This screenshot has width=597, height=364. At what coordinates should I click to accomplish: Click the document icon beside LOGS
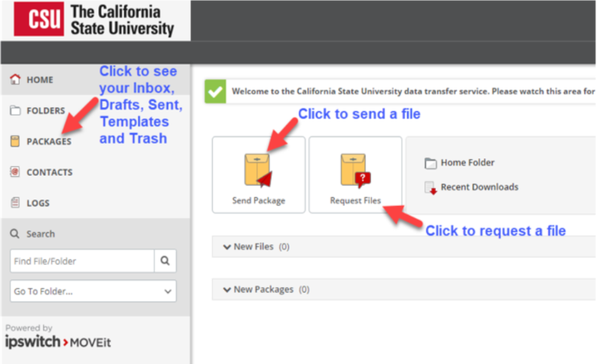pyautogui.click(x=15, y=203)
